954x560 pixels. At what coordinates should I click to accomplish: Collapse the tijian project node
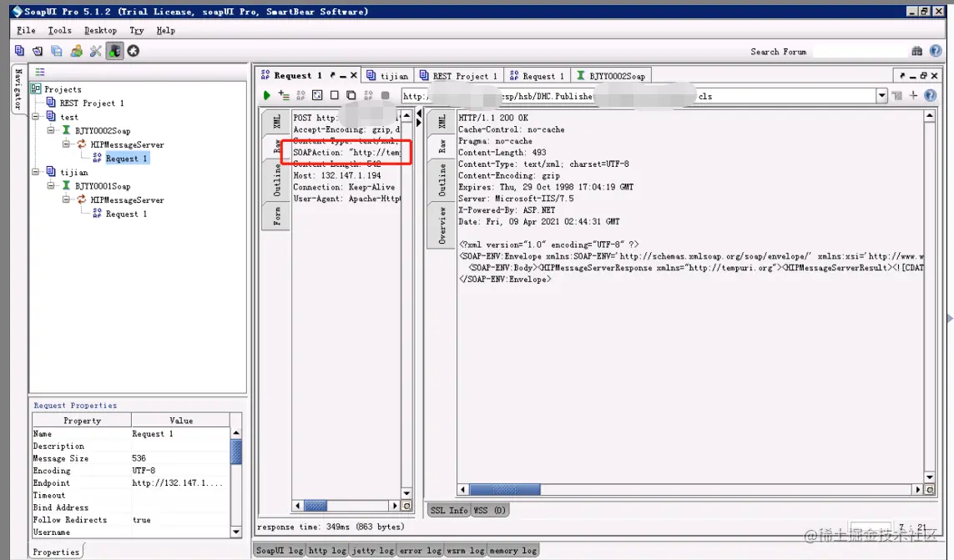pos(35,172)
